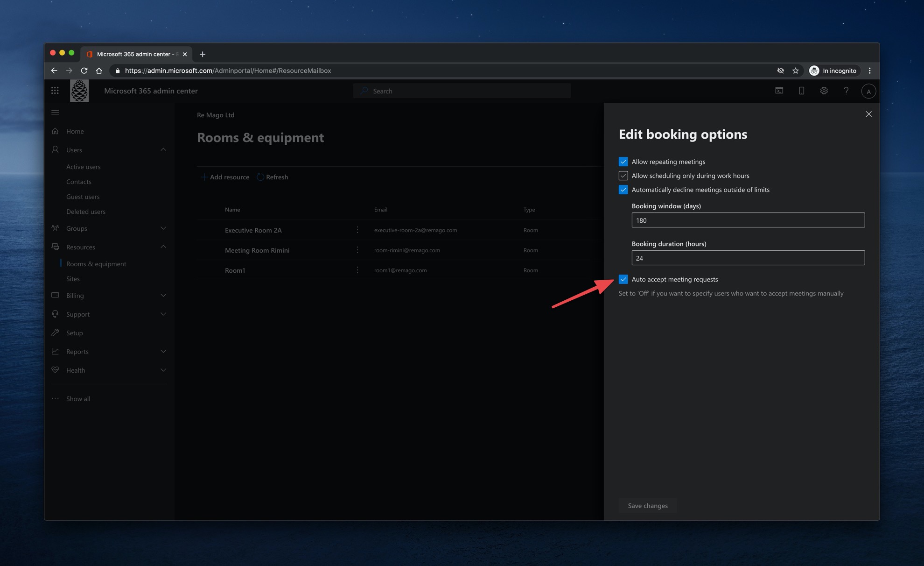This screenshot has width=924, height=566.
Task: Check Allow scheduling only during work hours
Action: click(623, 176)
